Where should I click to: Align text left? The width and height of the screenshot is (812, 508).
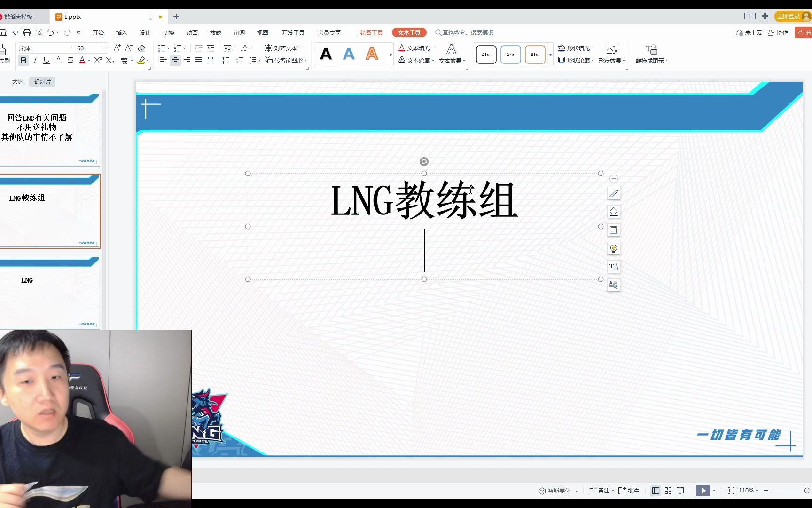tap(163, 60)
